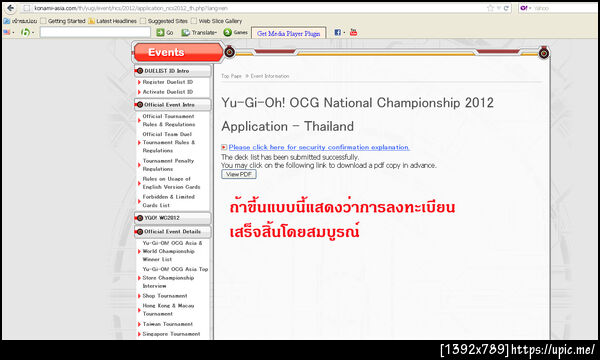Open the Getting Started bookmark
600x360 pixels.
63,21
